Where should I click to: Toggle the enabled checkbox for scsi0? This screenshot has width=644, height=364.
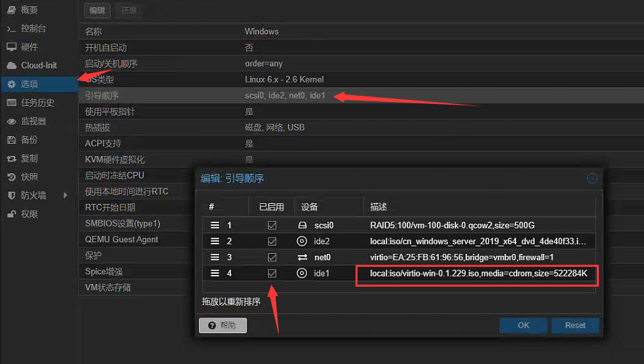pos(272,225)
